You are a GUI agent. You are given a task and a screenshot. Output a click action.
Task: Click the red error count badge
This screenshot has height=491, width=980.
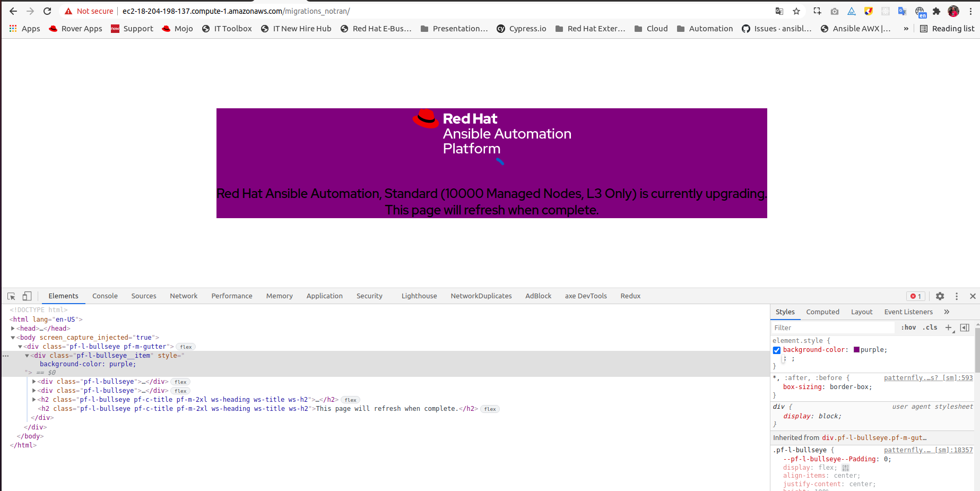(916, 296)
